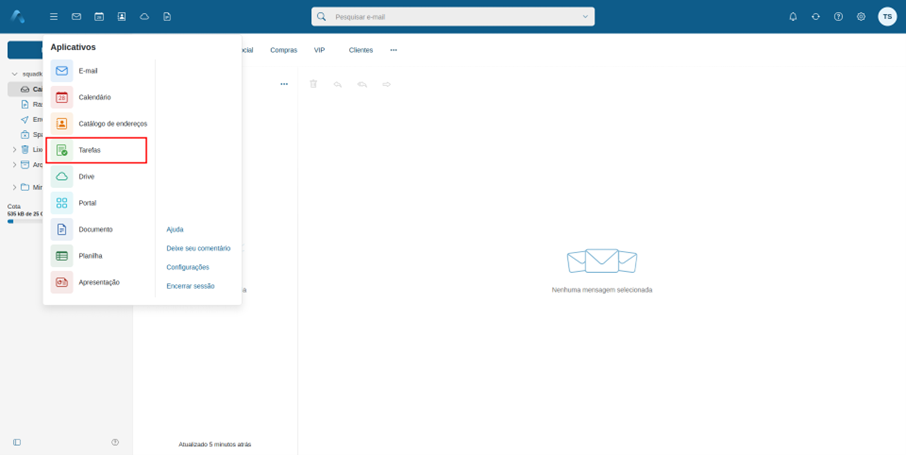Viewport: 906px width, 455px height.
Task: Expand the search options dropdown arrow
Action: [x=585, y=17]
